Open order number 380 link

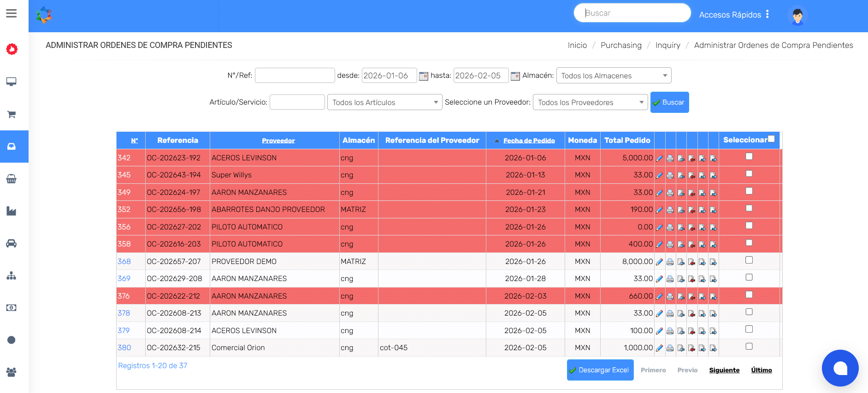[x=124, y=347]
